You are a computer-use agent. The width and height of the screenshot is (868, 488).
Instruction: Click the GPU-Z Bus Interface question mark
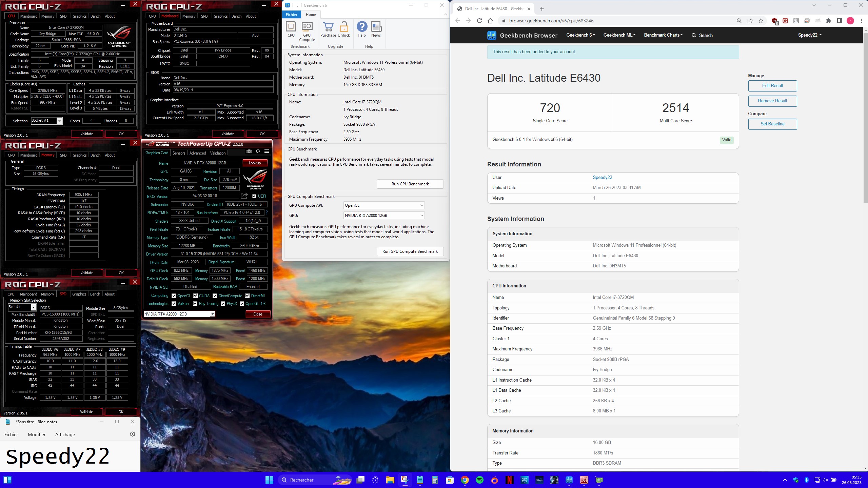coord(267,212)
